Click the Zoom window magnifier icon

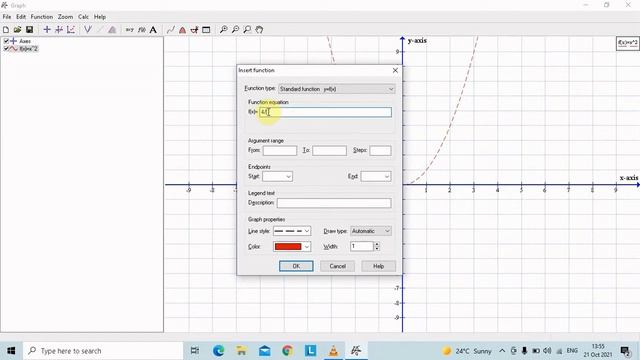click(x=247, y=30)
